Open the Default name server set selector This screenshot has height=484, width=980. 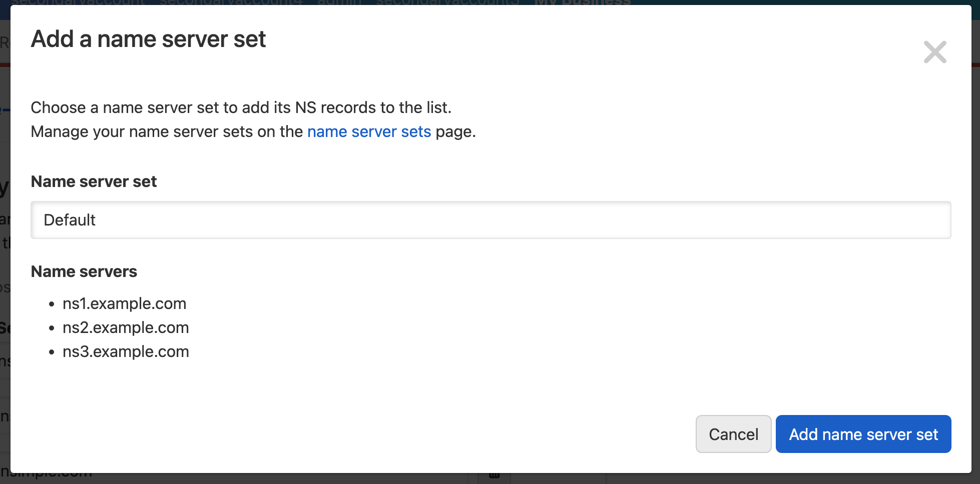point(491,220)
